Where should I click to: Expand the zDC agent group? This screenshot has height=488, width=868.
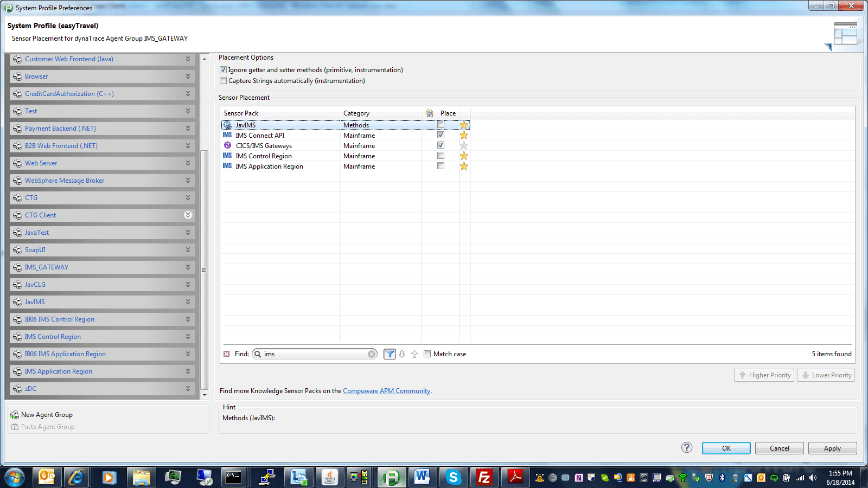[188, 389]
